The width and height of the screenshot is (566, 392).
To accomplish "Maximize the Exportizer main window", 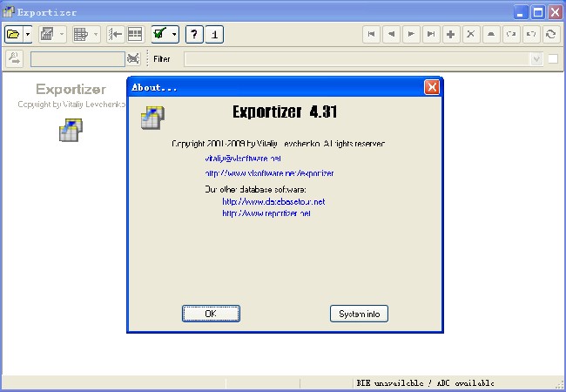I will [x=538, y=13].
